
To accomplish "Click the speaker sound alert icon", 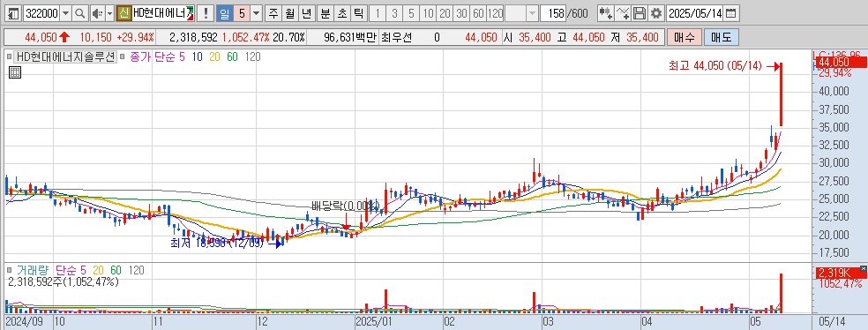I will tap(97, 12).
